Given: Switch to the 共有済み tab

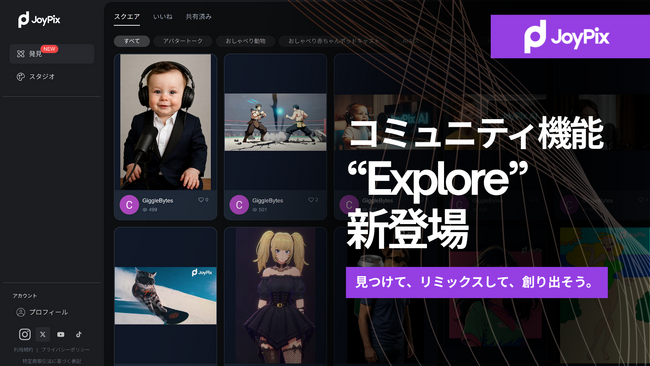Looking at the screenshot, I should click(x=199, y=17).
